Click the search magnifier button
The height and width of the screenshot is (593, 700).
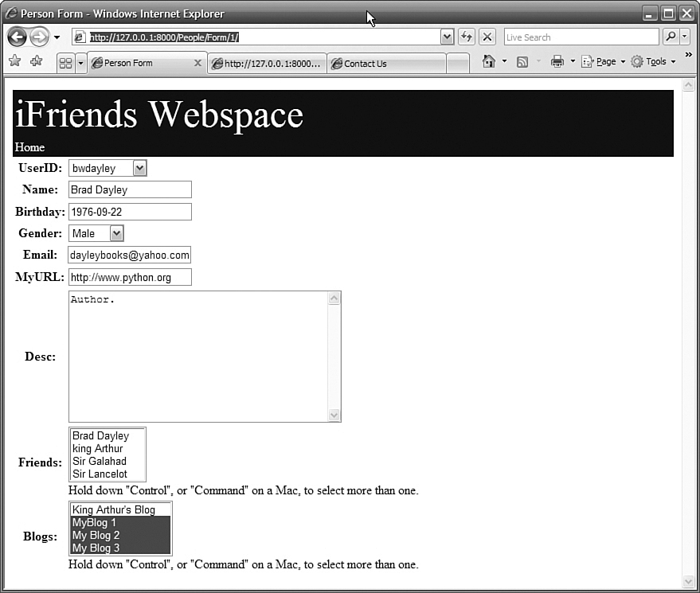pyautogui.click(x=671, y=37)
